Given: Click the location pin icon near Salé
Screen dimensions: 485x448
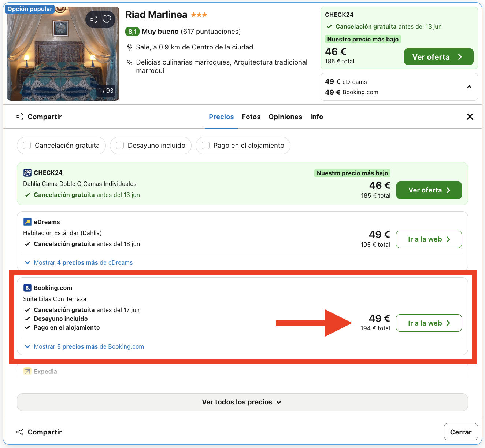Looking at the screenshot, I should 129,47.
